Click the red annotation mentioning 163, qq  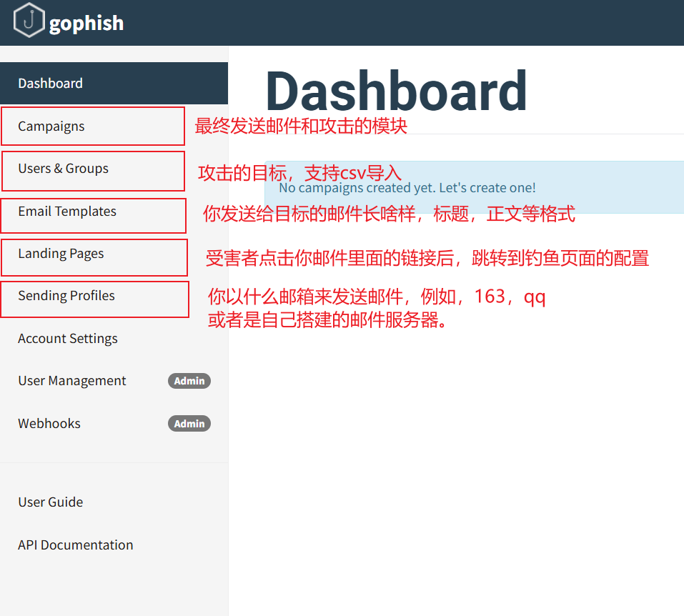coord(377,297)
